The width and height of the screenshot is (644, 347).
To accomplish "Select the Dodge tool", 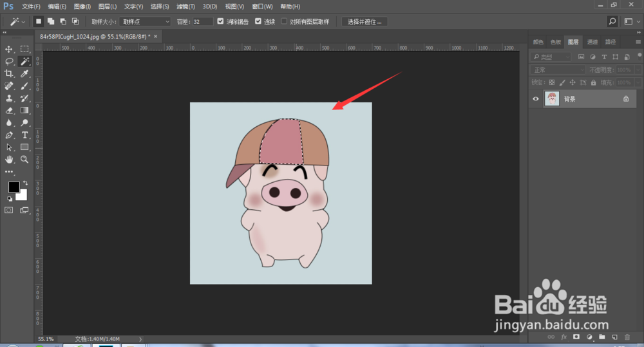I will tap(24, 123).
